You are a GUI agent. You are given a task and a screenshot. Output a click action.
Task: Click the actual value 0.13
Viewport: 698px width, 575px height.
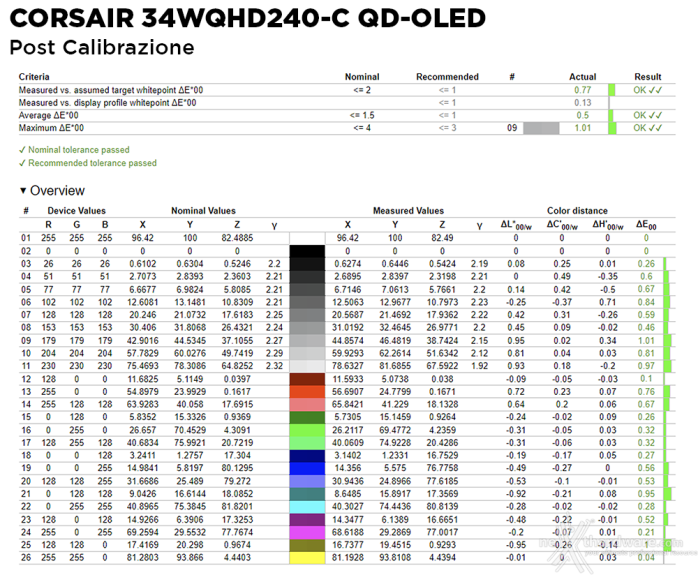pyautogui.click(x=582, y=103)
